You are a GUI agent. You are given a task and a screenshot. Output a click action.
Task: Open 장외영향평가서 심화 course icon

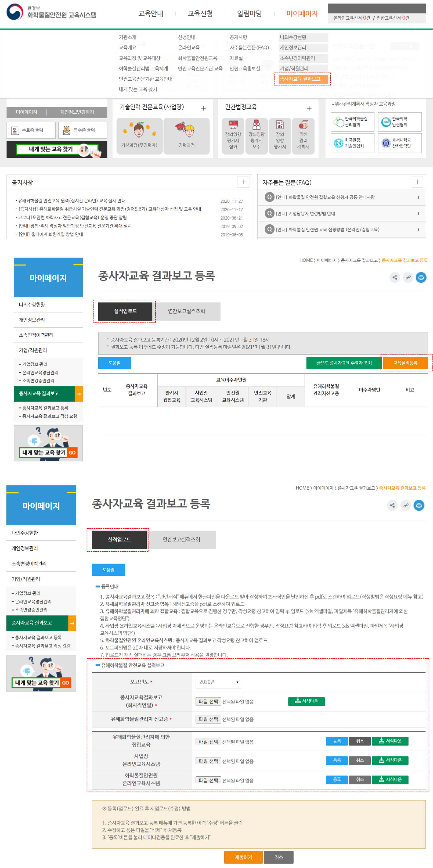pyautogui.click(x=233, y=136)
